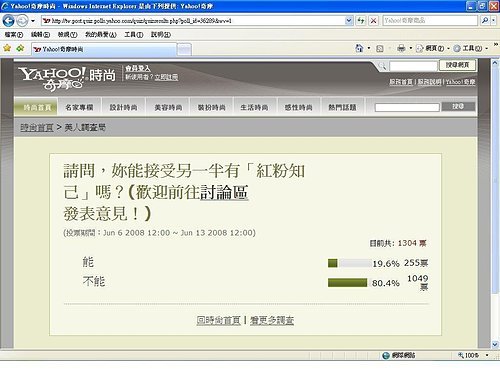
Task: Click the 回時尚首頁 link
Action: pyautogui.click(x=218, y=320)
